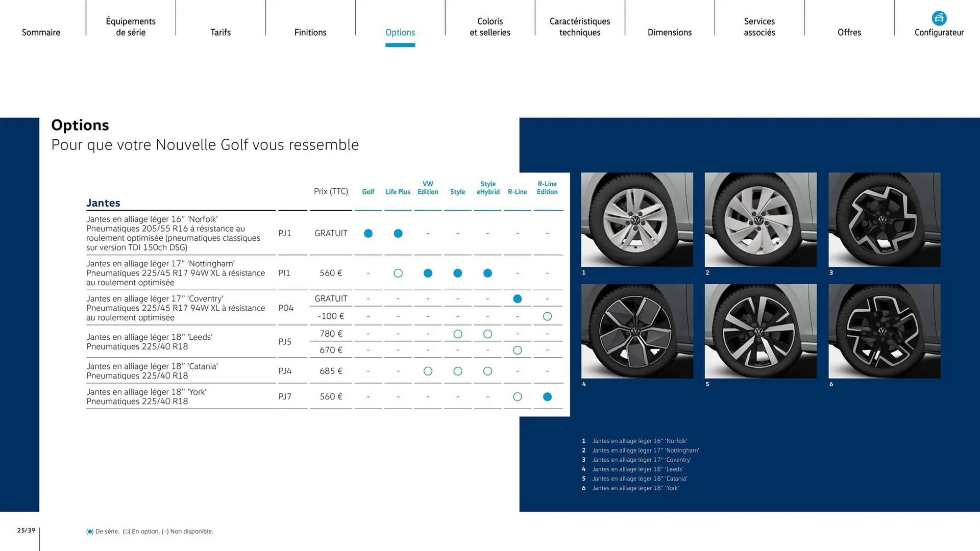
Task: Select filled dot for Golf under Norfolk wheels
Action: (368, 233)
